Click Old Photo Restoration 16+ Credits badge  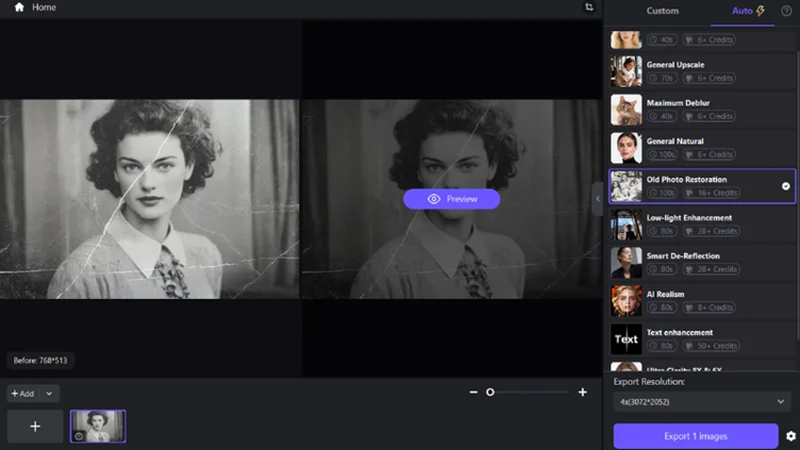(x=711, y=193)
